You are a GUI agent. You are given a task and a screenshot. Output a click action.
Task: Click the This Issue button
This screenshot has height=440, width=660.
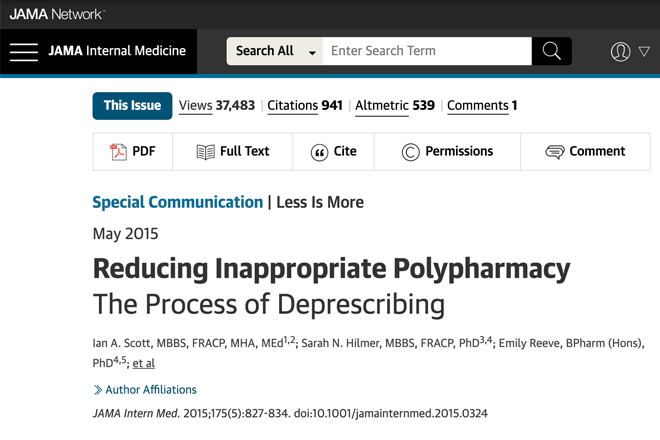tap(132, 106)
